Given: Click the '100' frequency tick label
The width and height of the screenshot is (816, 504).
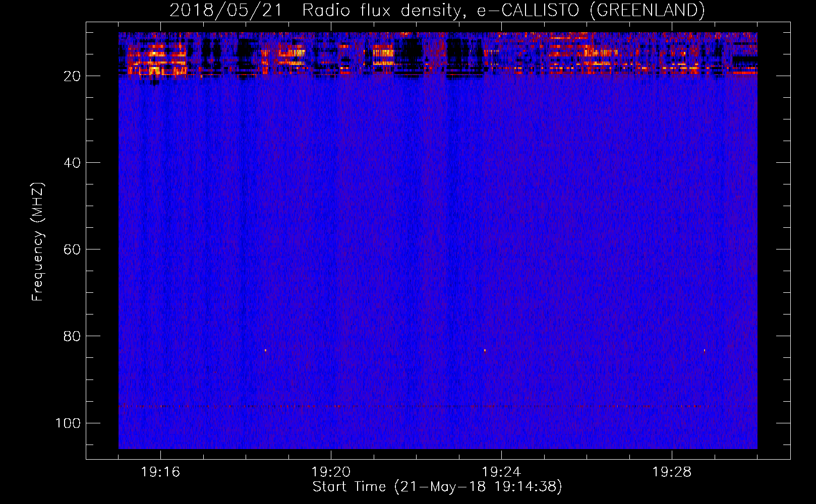Looking at the screenshot, I should 68,423.
